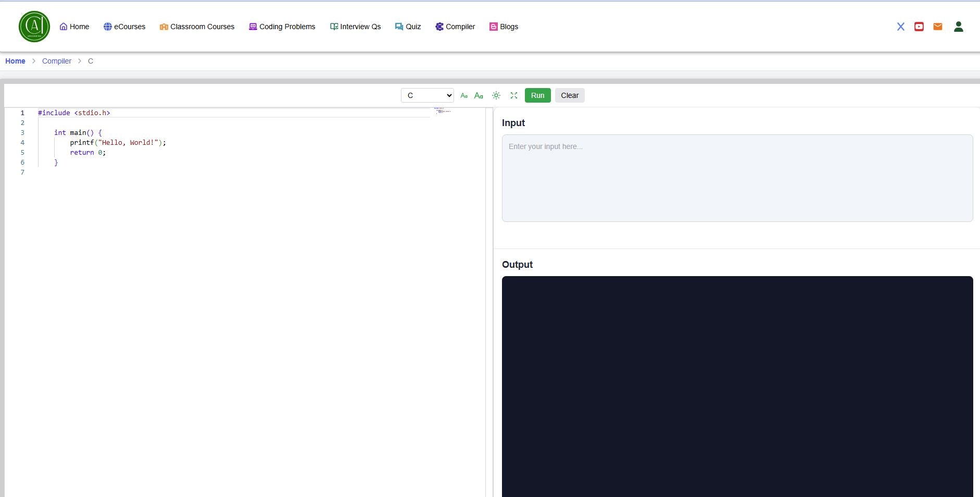Click the printf "Hello, World!" line
This screenshot has width=980, height=497.
(x=118, y=142)
